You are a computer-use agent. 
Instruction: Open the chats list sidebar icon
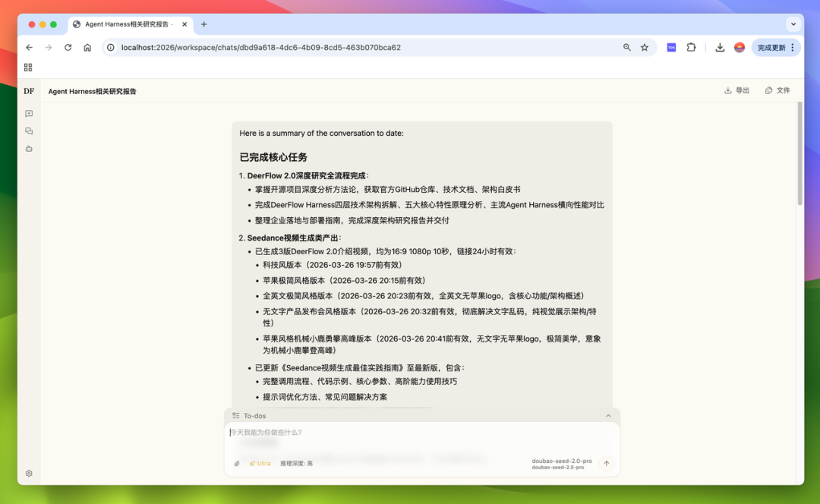click(x=29, y=131)
